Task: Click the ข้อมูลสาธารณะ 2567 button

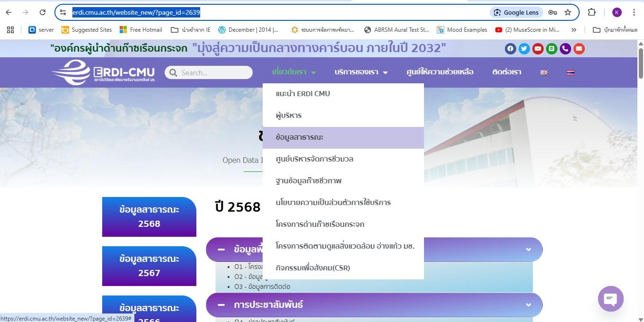Action: pyautogui.click(x=149, y=266)
